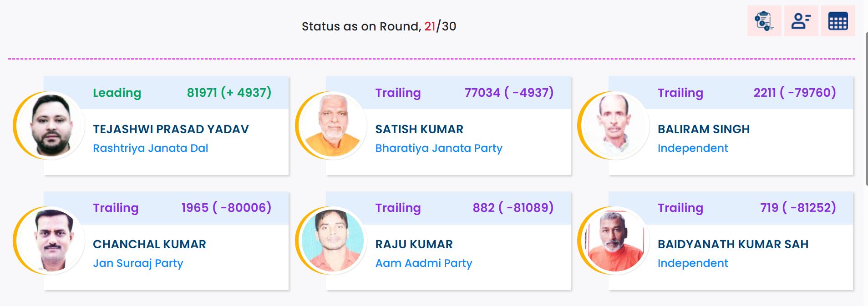The width and height of the screenshot is (868, 306).
Task: Click the Bharatiya Janata Party label
Action: (x=438, y=148)
